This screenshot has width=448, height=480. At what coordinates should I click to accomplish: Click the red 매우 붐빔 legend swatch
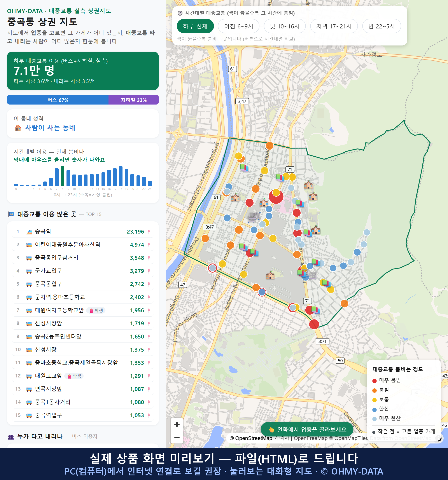coord(374,381)
